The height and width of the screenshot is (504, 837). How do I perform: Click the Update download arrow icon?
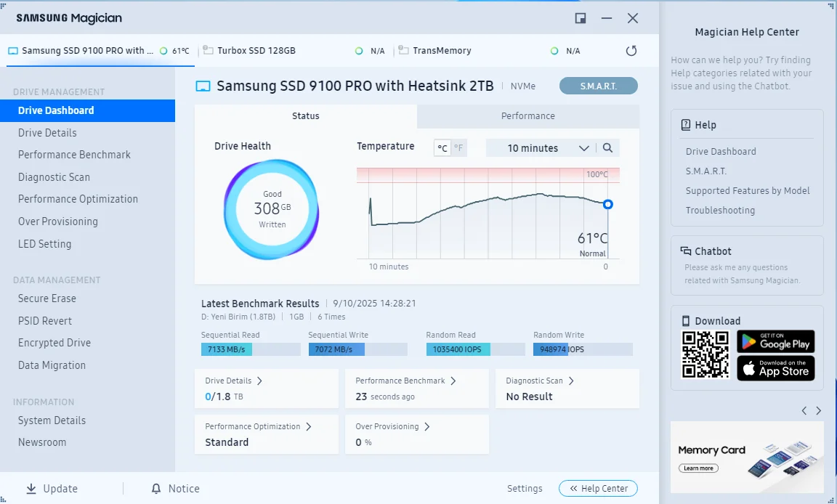[31, 489]
